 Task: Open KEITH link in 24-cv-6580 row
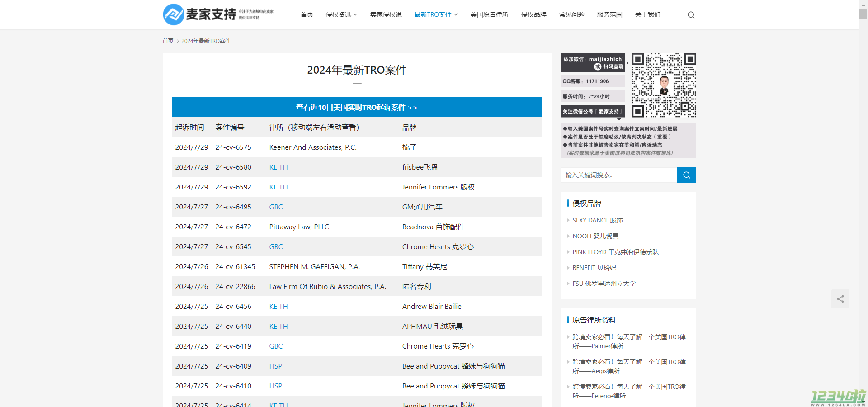coord(278,167)
